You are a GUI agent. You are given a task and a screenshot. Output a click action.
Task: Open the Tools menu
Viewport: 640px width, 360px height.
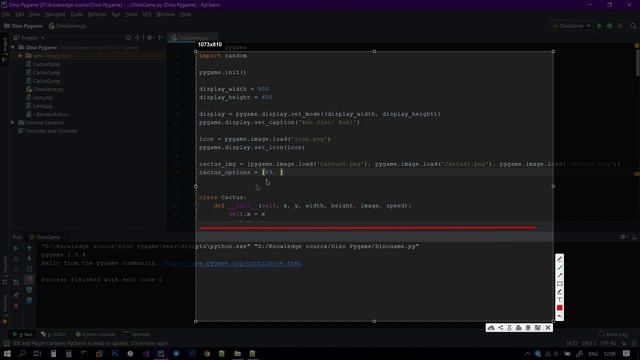coord(131,14)
